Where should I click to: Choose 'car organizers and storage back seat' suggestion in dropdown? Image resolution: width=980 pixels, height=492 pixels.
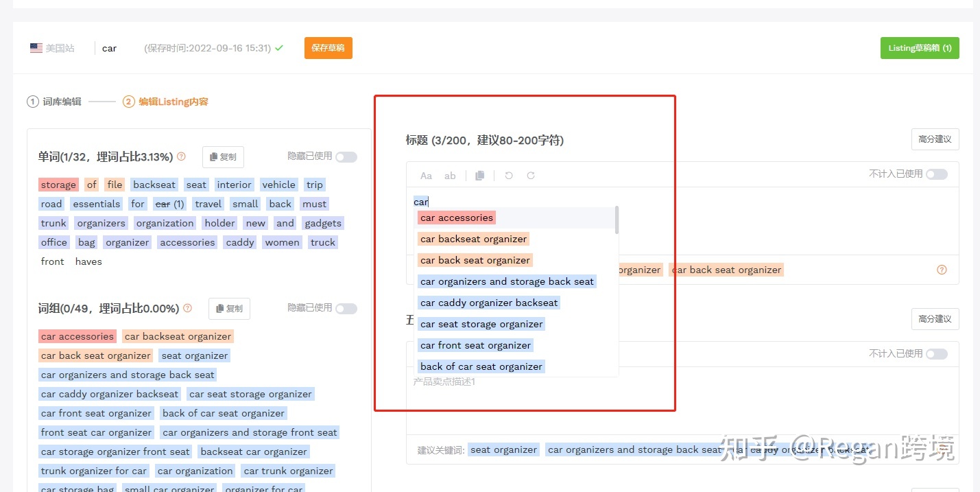[507, 281]
